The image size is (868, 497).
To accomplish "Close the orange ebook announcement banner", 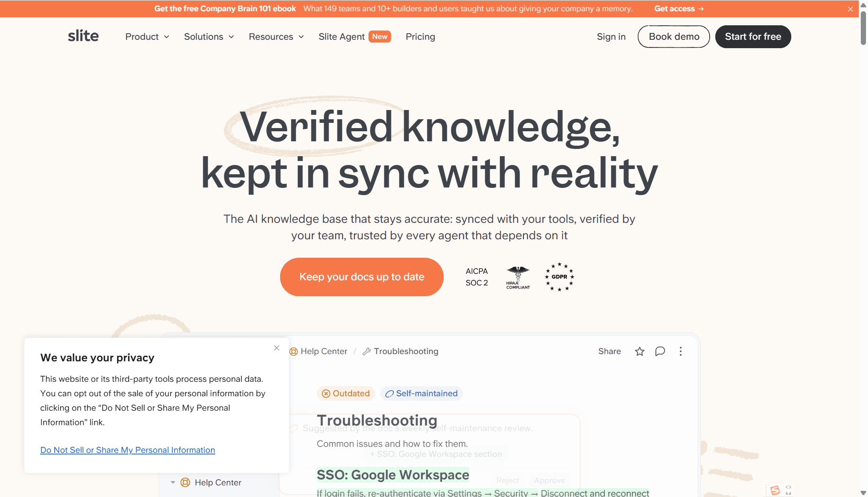I will pos(850,9).
